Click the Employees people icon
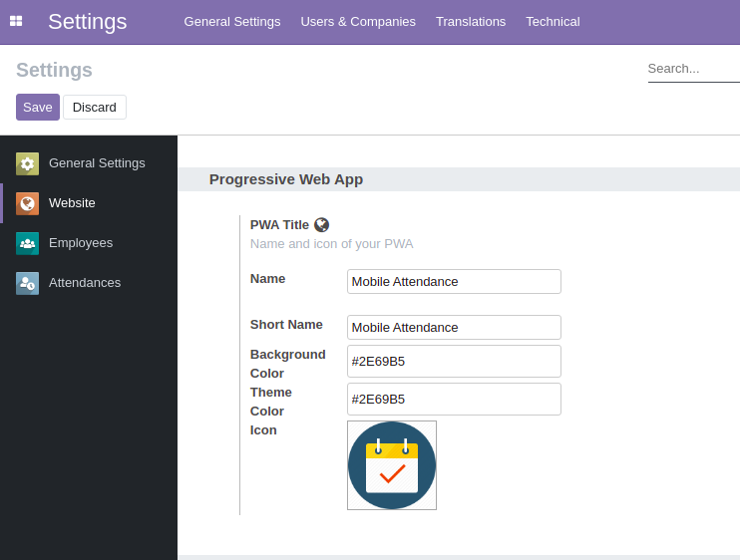 pos(27,243)
